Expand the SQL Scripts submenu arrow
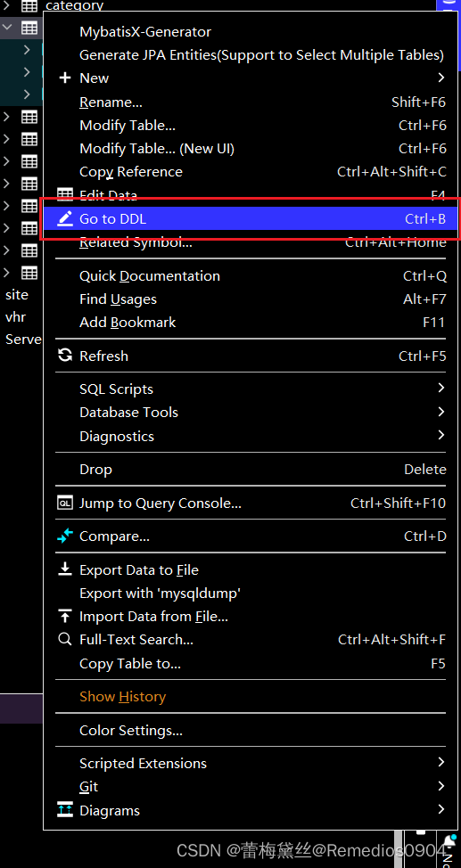Screen dimensions: 461x868 pyautogui.click(x=441, y=388)
